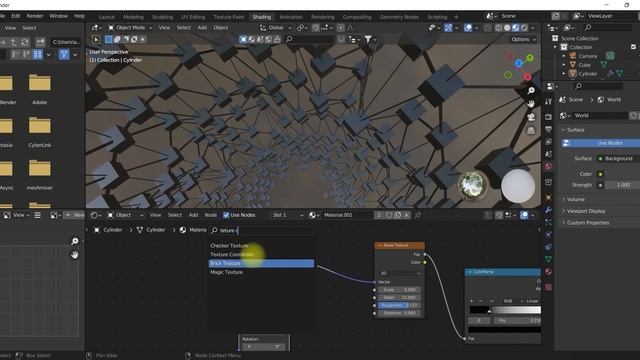Open the Adobe folder in the file browser
The image size is (640, 360).
(x=40, y=90)
